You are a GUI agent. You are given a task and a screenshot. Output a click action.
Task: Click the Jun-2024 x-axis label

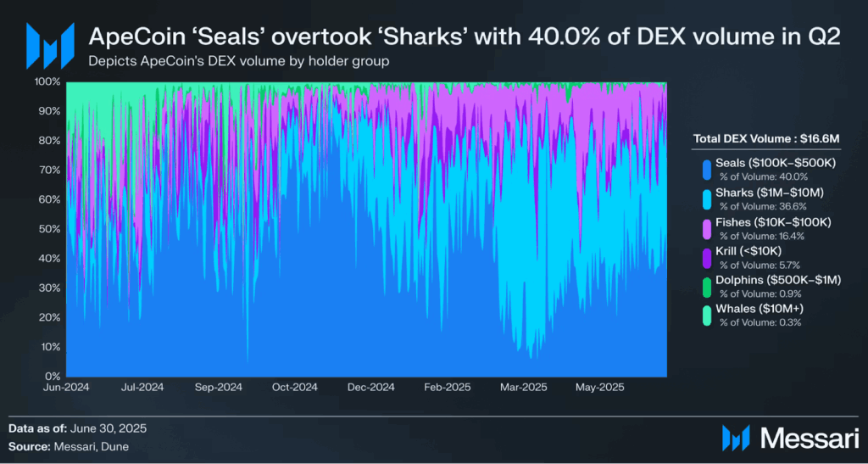(x=66, y=388)
